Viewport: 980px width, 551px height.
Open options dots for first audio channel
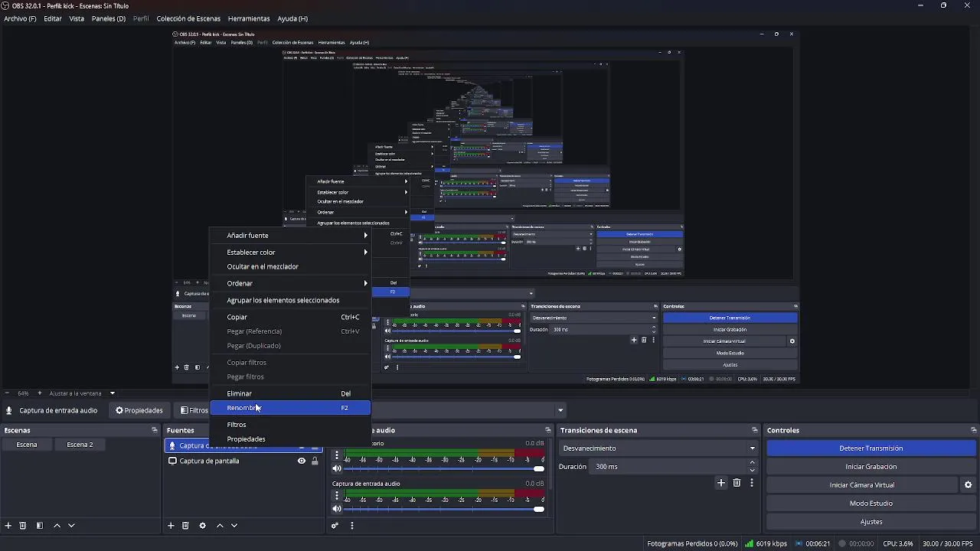click(336, 455)
